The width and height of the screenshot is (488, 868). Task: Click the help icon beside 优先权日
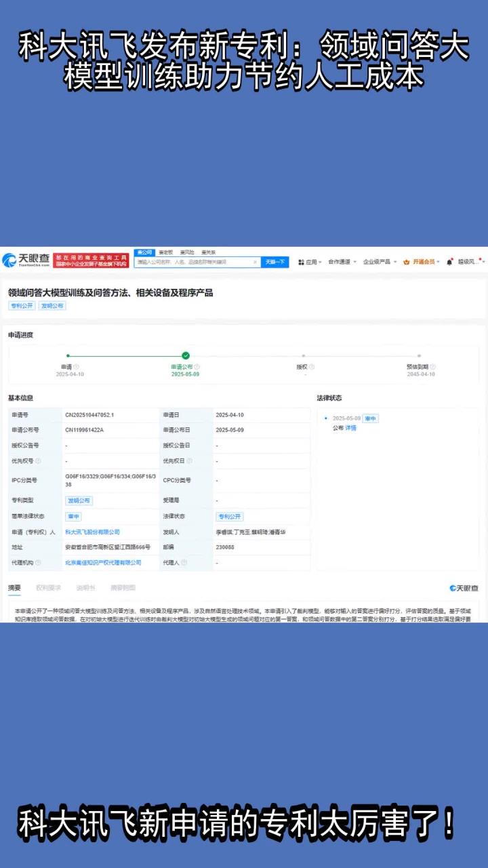[x=189, y=460]
